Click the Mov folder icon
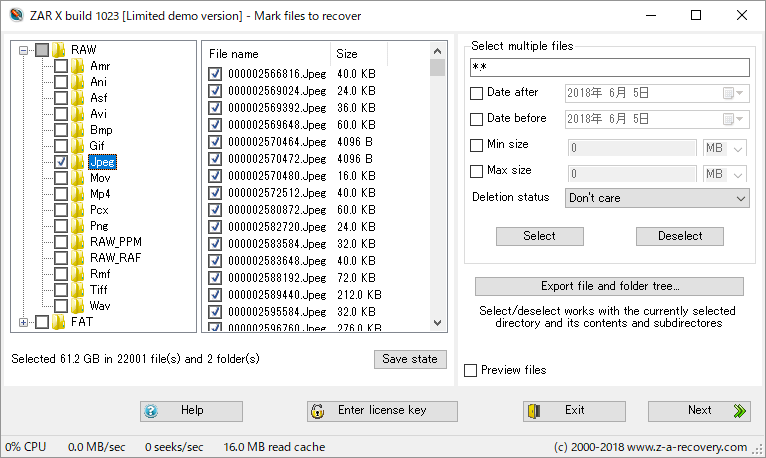Viewport: 766px width, 458px height. (x=77, y=178)
